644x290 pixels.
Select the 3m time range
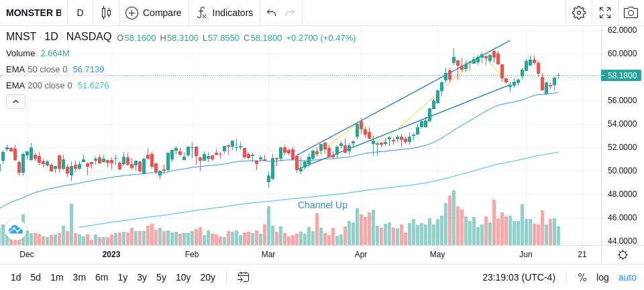tap(79, 278)
